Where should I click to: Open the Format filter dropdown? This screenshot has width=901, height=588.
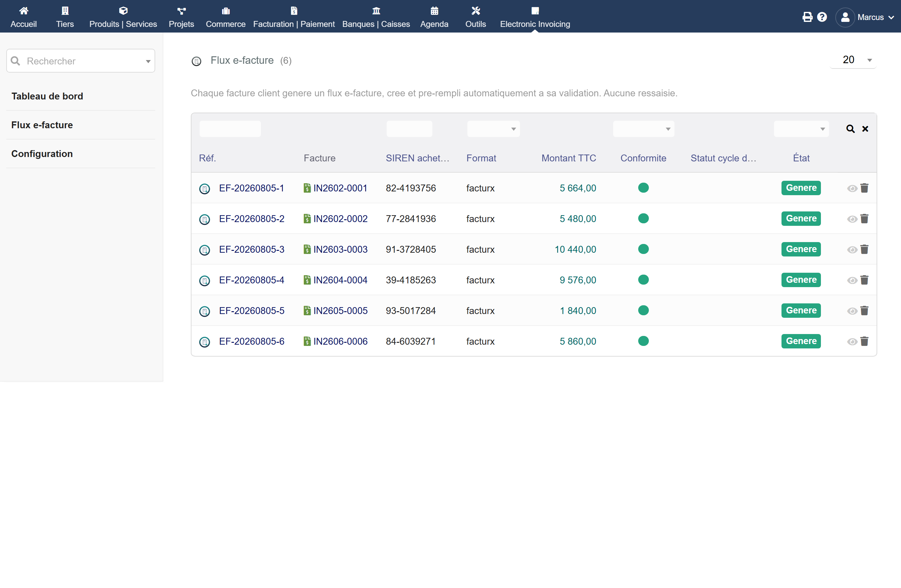tap(493, 129)
